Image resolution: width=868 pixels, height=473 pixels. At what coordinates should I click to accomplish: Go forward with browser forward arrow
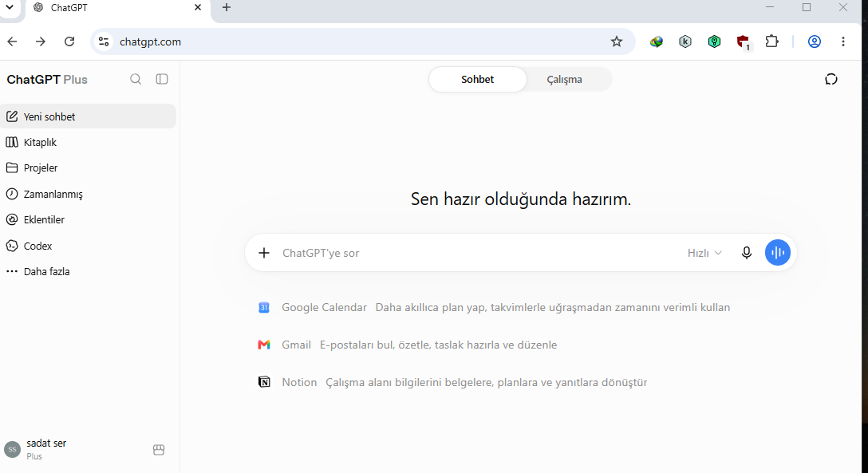click(x=41, y=41)
